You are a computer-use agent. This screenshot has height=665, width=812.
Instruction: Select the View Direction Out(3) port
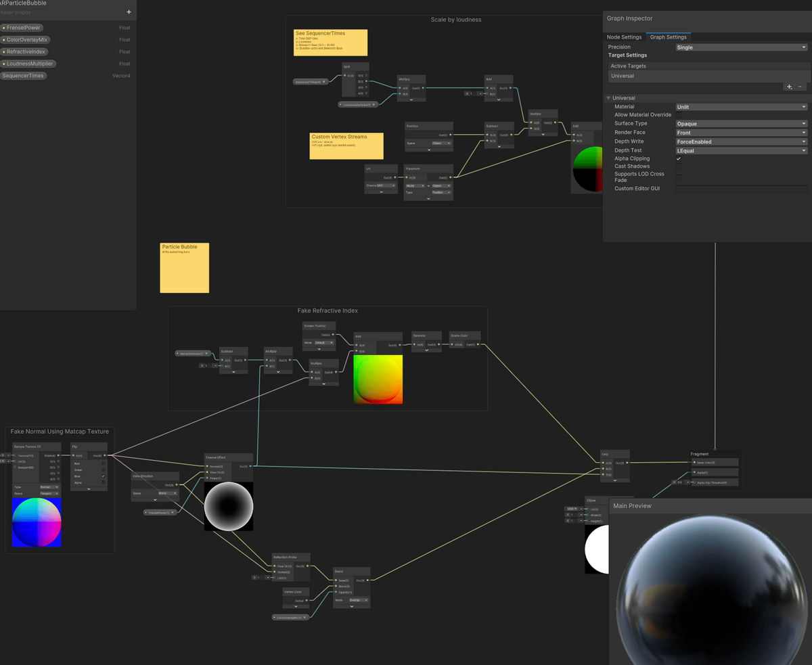177,485
